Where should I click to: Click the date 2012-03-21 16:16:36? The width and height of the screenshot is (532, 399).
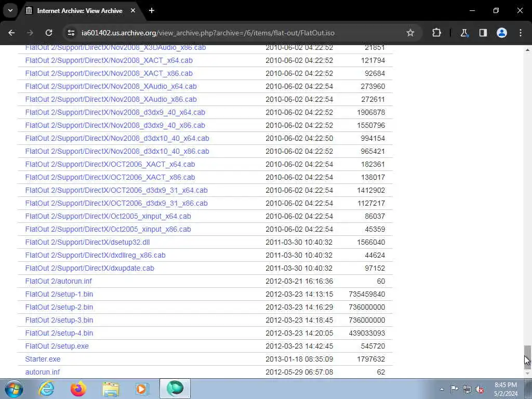coord(299,281)
